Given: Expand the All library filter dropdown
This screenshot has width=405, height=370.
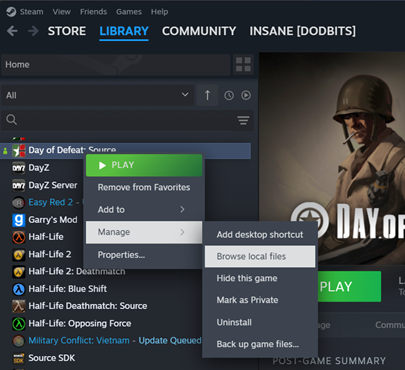Looking at the screenshot, I should pos(98,95).
